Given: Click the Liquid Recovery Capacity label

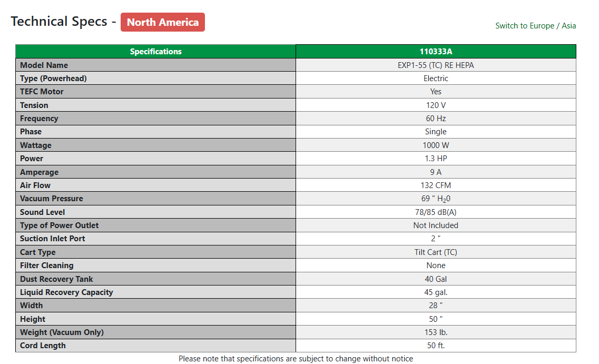Looking at the screenshot, I should coord(66,292).
